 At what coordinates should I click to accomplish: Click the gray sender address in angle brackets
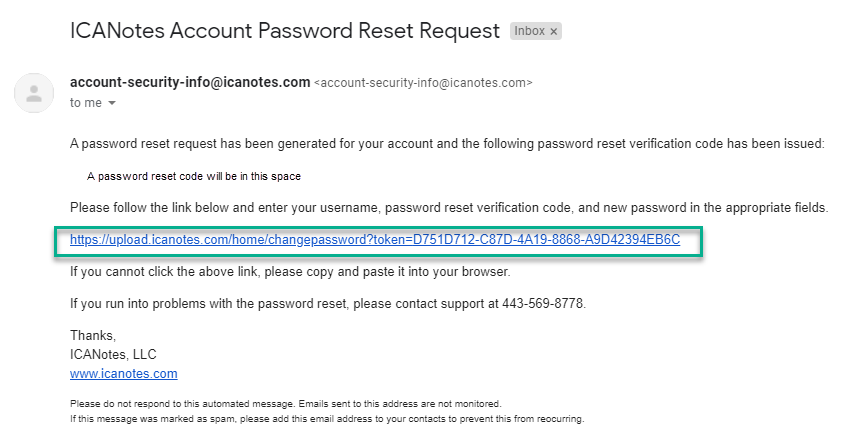click(423, 83)
